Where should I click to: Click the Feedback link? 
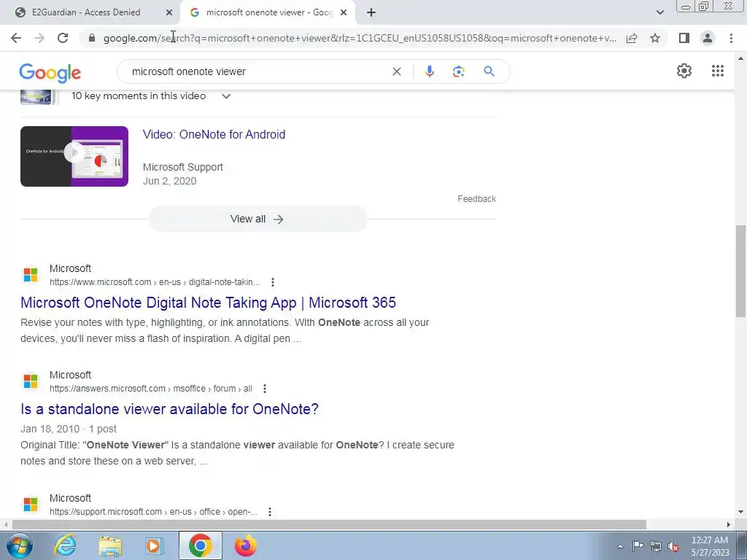(476, 199)
